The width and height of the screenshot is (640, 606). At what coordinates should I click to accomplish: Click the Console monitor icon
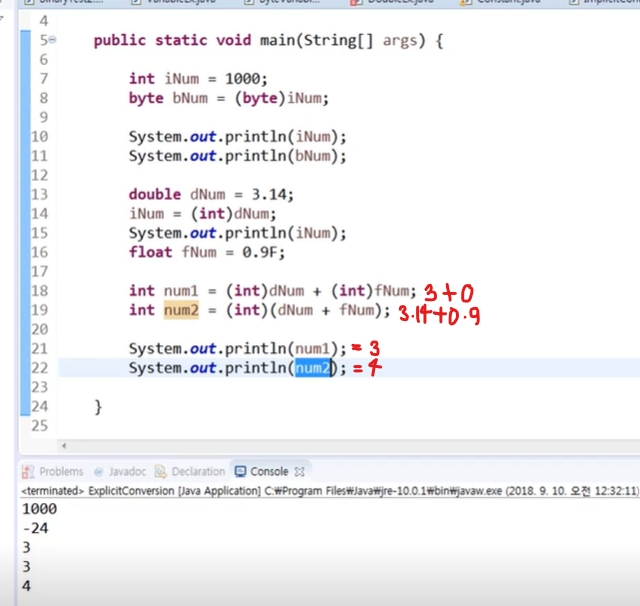tap(240, 472)
